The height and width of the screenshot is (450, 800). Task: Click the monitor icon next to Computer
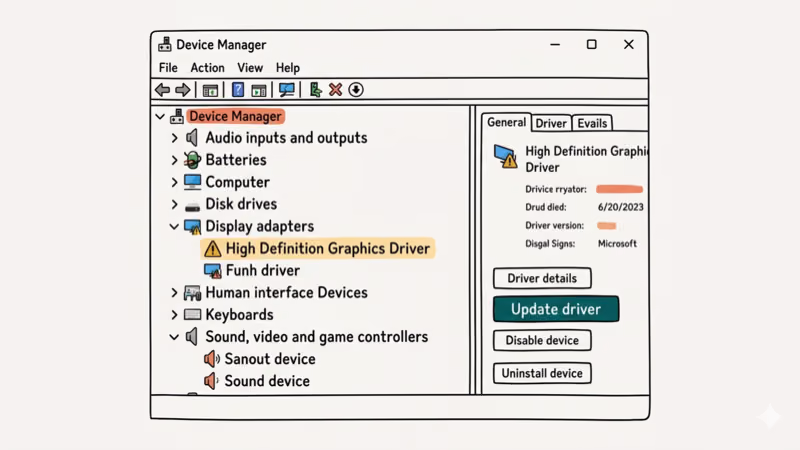(192, 182)
